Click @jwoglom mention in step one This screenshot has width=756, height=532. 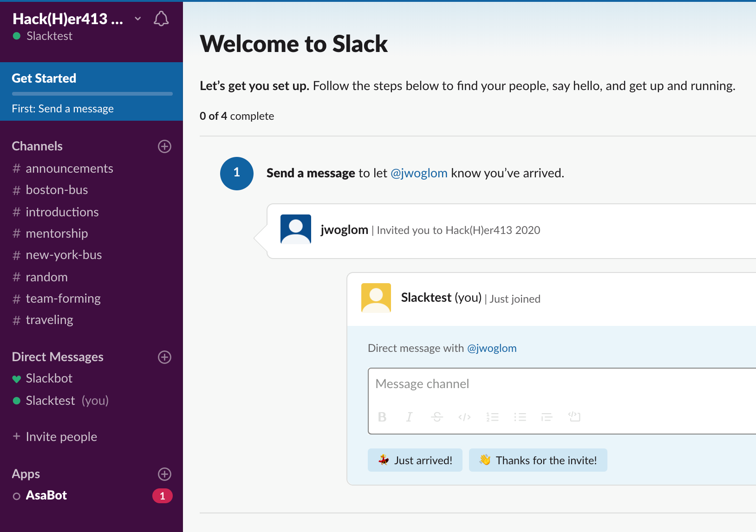pos(419,173)
